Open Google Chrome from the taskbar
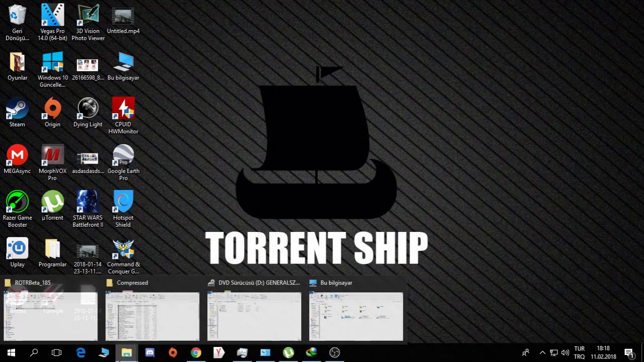Image resolution: width=644 pixels, height=362 pixels. click(196, 353)
